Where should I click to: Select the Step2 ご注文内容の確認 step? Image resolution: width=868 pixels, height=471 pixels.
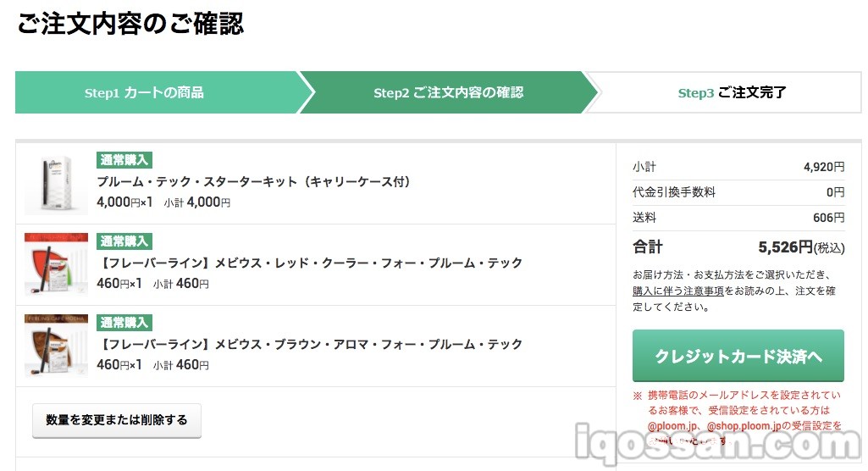[448, 92]
